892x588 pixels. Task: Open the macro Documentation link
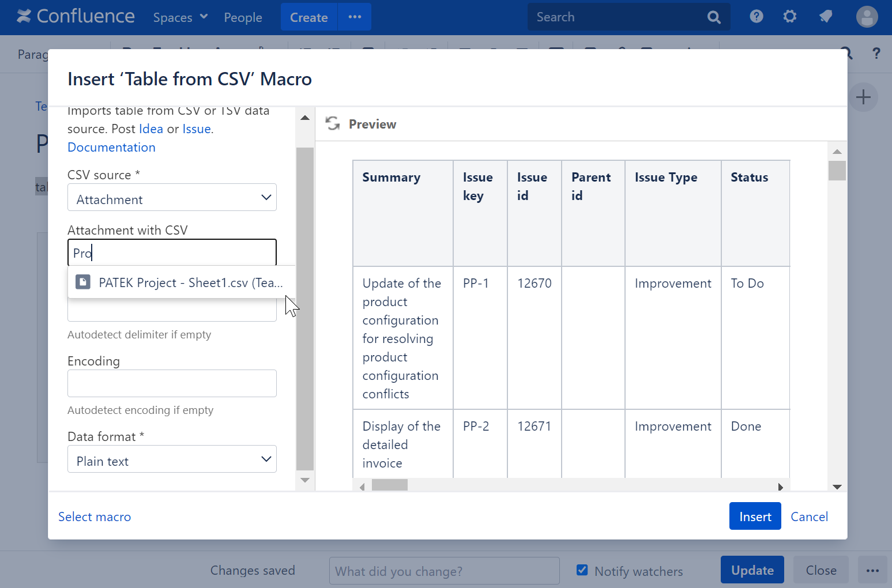click(111, 147)
